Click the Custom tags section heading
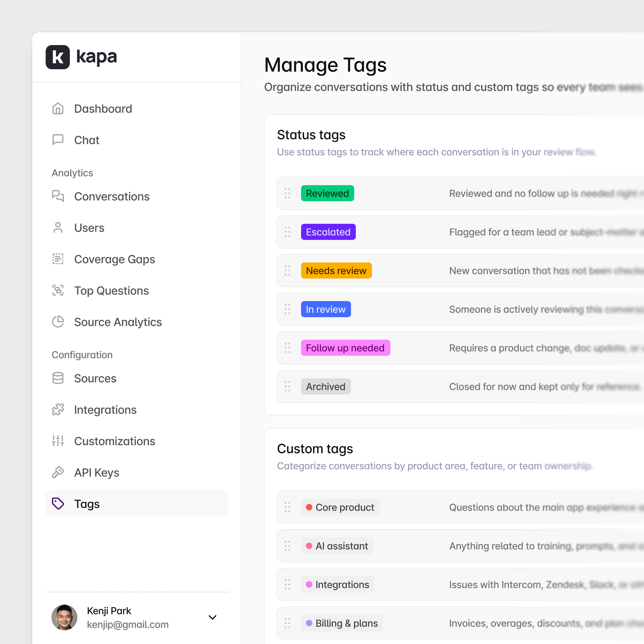 tap(315, 449)
